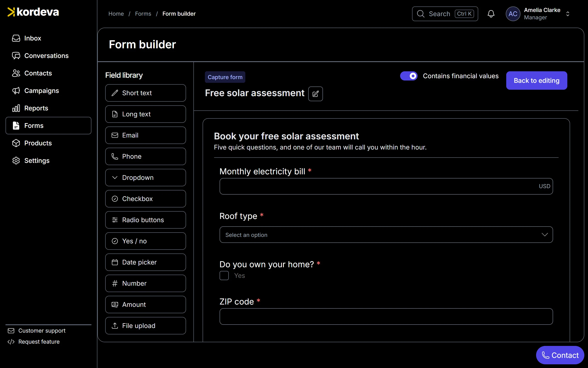The width and height of the screenshot is (588, 368).
Task: Click the Back to editing button
Action: point(537,80)
